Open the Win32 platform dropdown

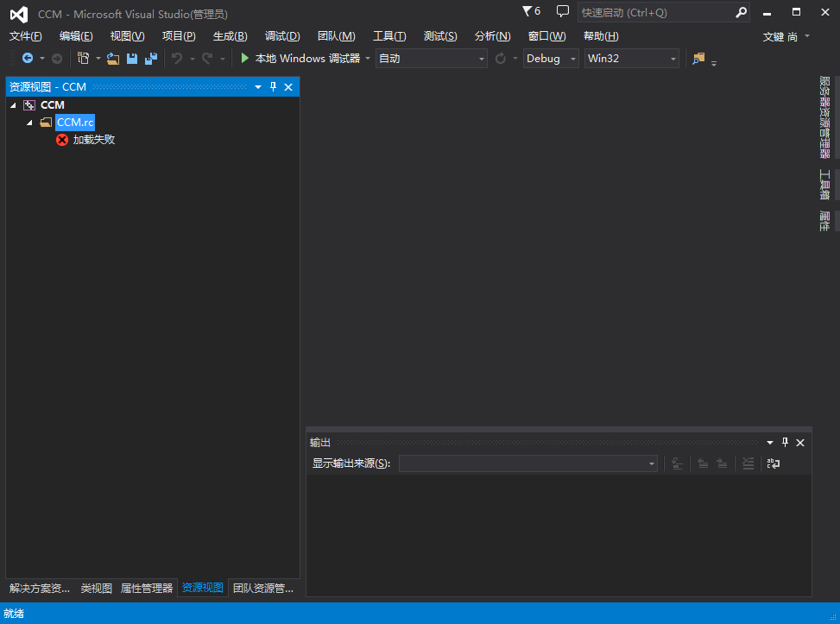click(632, 59)
